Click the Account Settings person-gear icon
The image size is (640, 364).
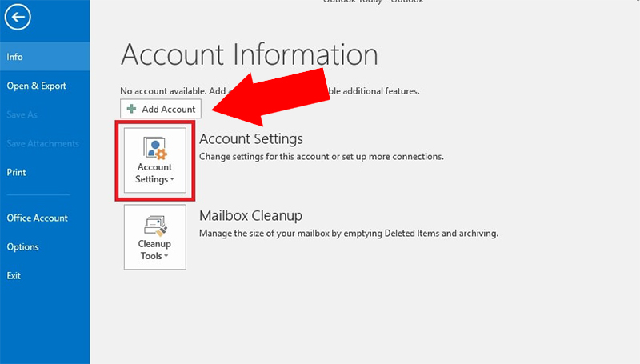pos(155,148)
